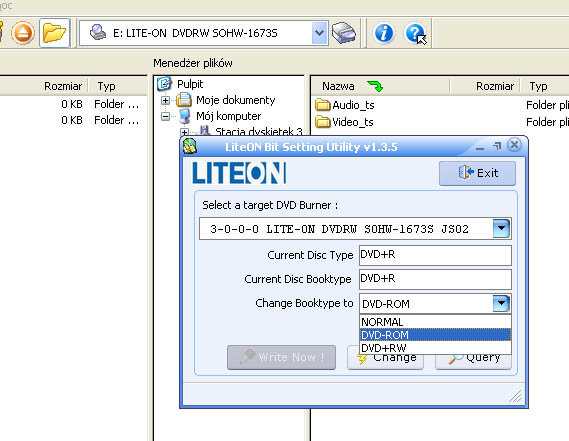This screenshot has width=569, height=441.
Task: Click the LiteON utility title bar icon
Action: pos(190,146)
